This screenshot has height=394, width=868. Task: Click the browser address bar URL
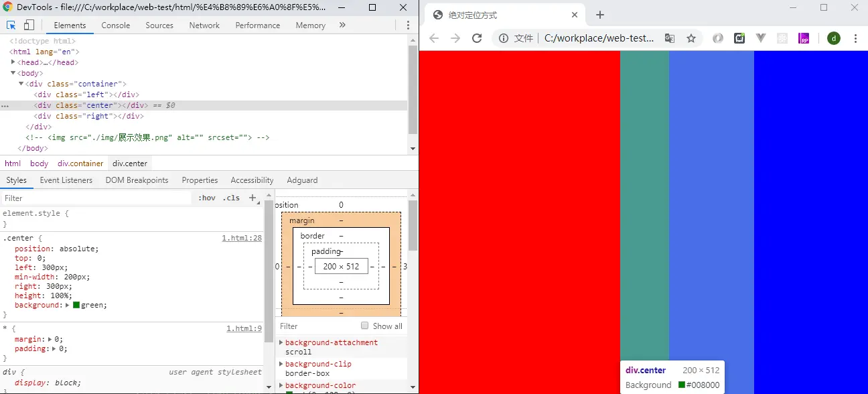[599, 38]
